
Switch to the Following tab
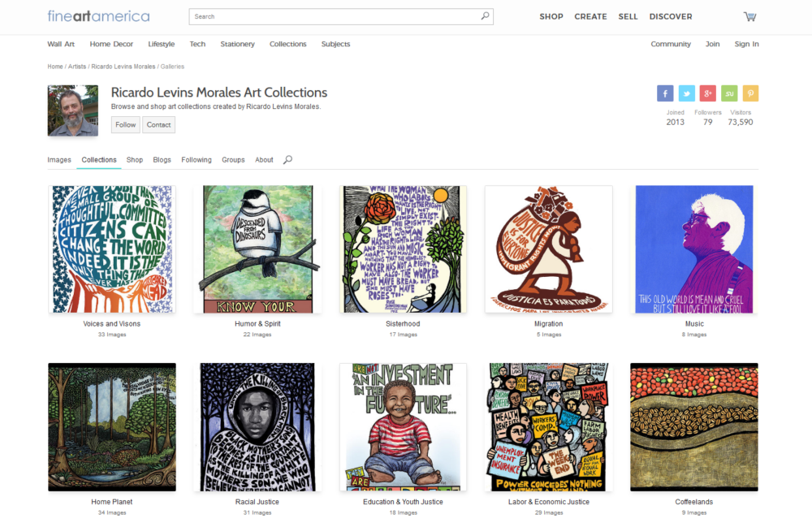197,160
